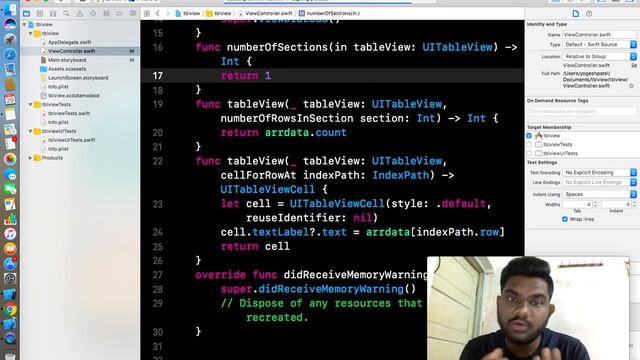Open System Preferences from the Dock

[10, 279]
